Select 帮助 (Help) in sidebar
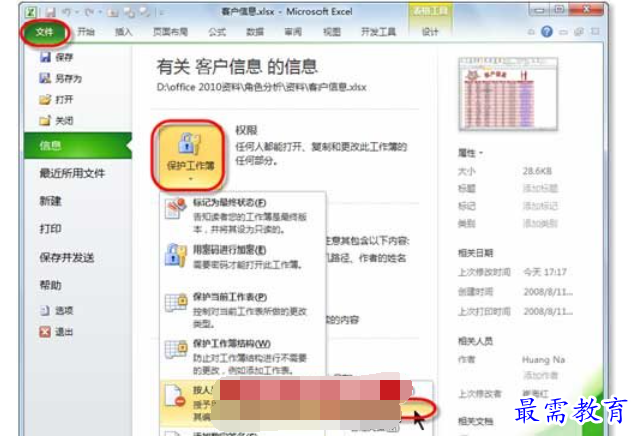This screenshot has height=442, width=636. coord(50,285)
